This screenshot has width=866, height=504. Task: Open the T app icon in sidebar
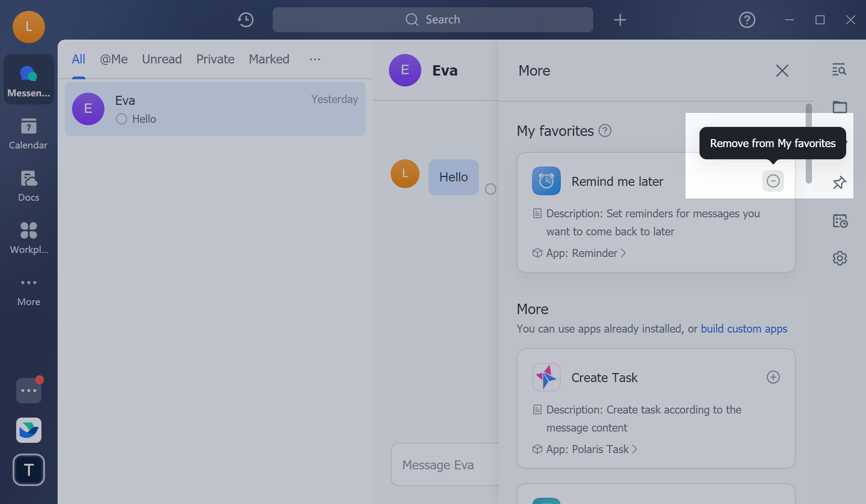(x=29, y=470)
